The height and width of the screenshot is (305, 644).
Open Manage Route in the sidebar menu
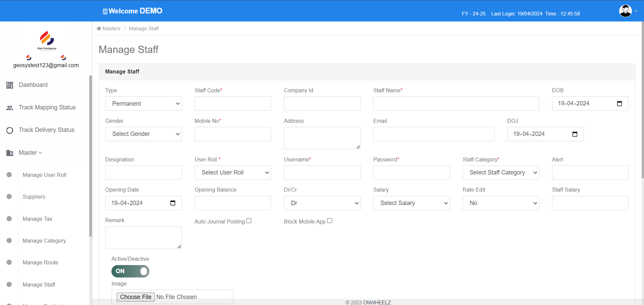[x=40, y=262]
